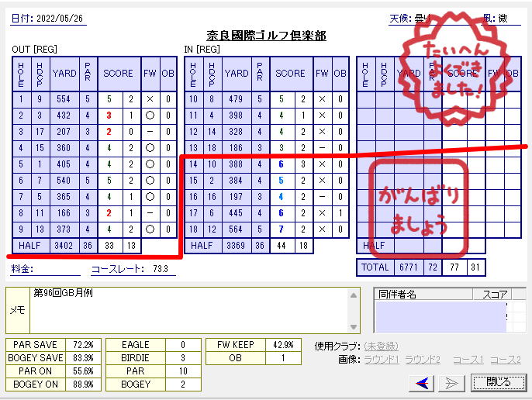Click the hole 1 yardage 554
The width and height of the screenshot is (532, 400).
(64, 99)
